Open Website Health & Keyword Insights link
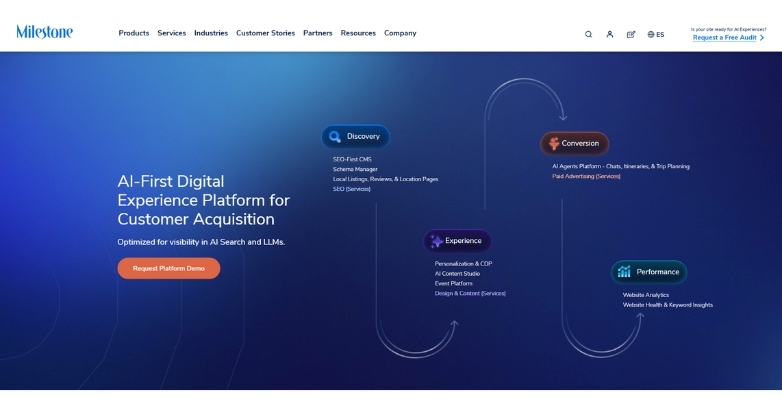This screenshot has width=782, height=410. [x=668, y=305]
